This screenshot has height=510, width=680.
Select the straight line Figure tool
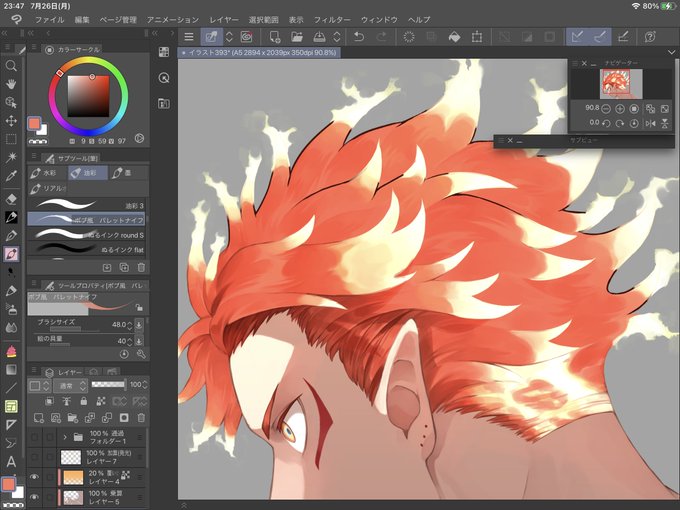pos(11,388)
